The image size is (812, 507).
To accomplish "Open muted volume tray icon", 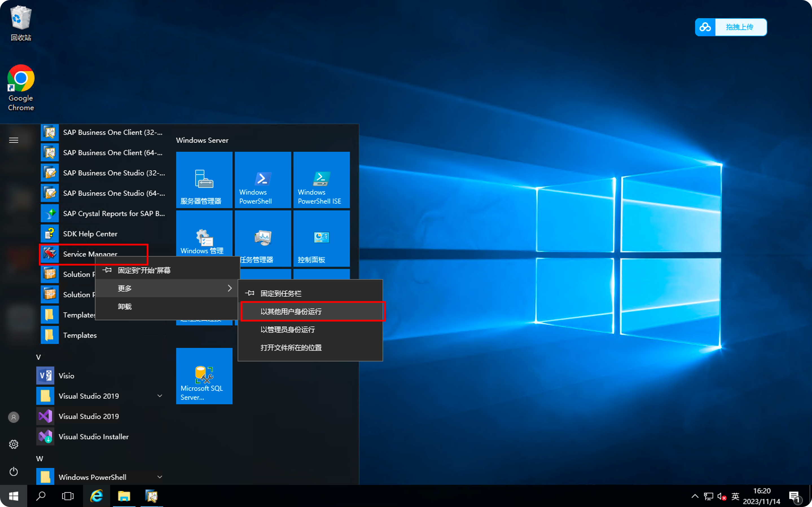I will [x=722, y=496].
